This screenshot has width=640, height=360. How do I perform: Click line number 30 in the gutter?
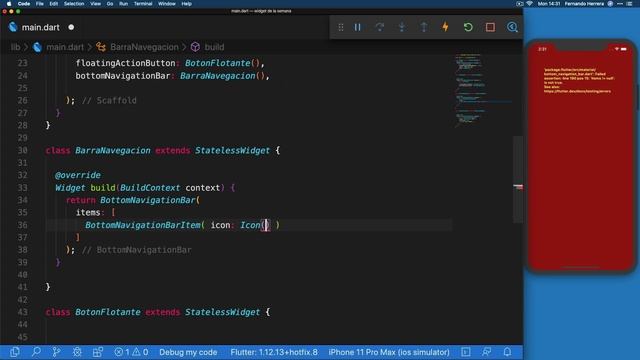(x=22, y=150)
